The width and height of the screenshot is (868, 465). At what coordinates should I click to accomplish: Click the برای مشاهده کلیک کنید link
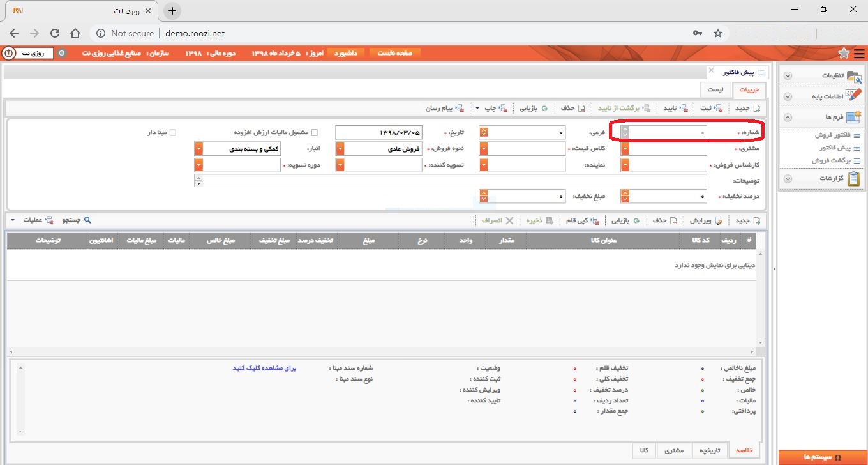(264, 369)
